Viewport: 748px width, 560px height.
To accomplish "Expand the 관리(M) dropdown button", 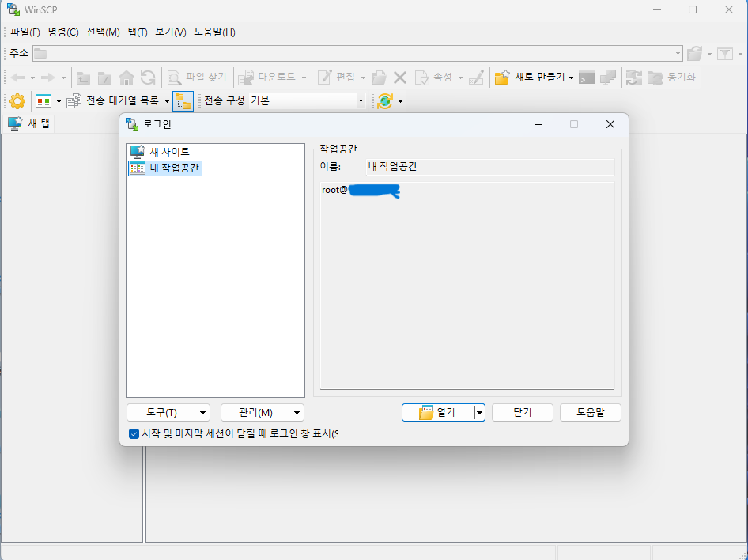I will point(263,413).
